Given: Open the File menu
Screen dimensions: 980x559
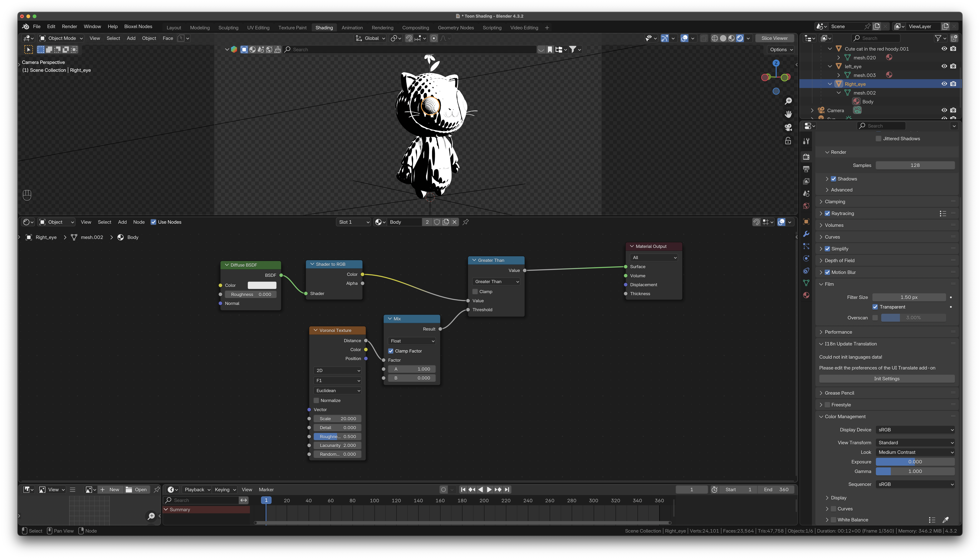Looking at the screenshot, I should coord(37,27).
